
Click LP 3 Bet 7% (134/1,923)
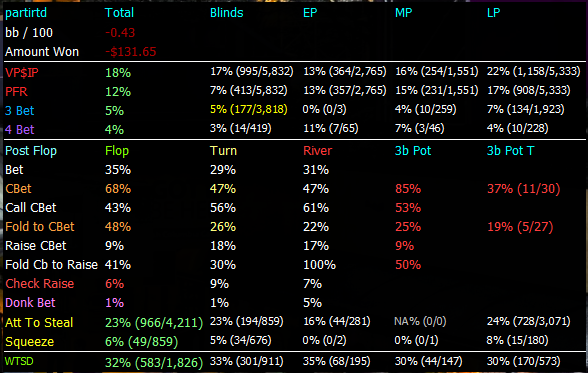[x=525, y=109]
